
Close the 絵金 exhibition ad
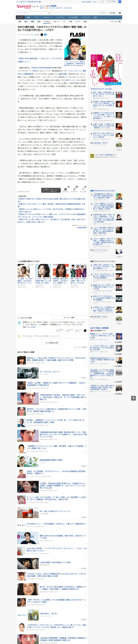pos(121,55)
